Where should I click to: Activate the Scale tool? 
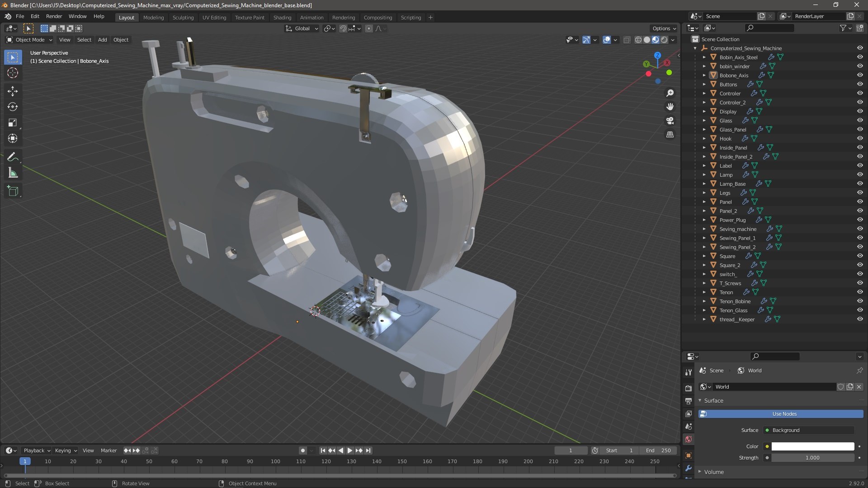pyautogui.click(x=13, y=122)
